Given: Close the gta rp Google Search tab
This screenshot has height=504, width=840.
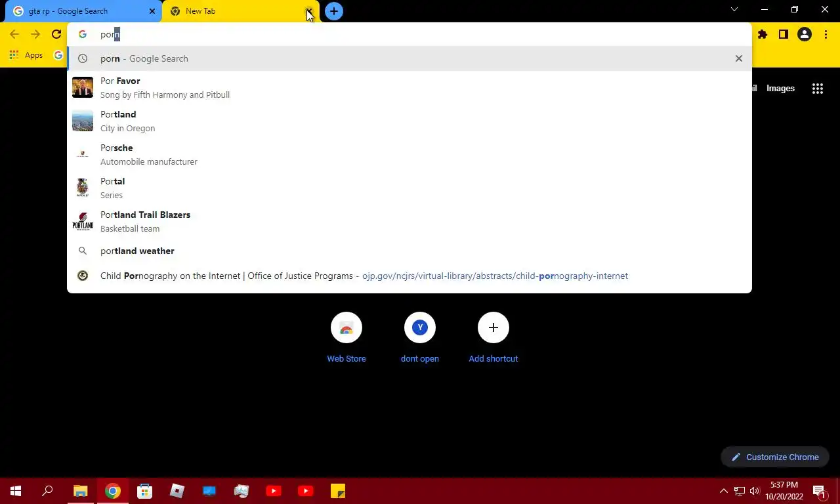Looking at the screenshot, I should pos(152,11).
